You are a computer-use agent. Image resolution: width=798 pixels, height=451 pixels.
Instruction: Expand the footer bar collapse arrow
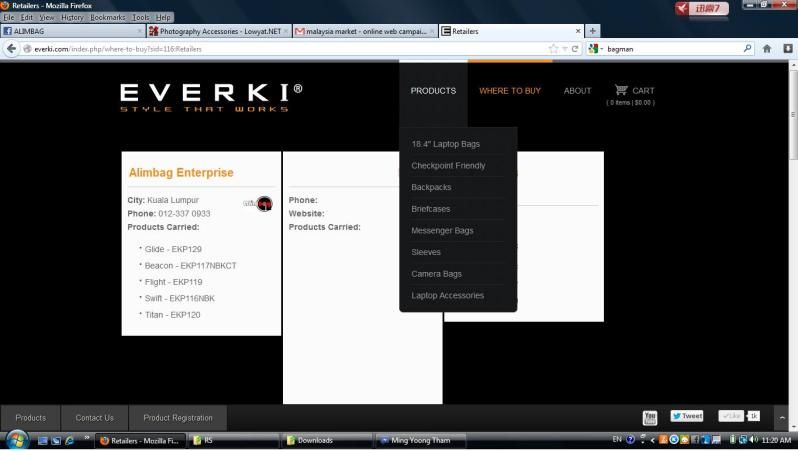coord(781,417)
